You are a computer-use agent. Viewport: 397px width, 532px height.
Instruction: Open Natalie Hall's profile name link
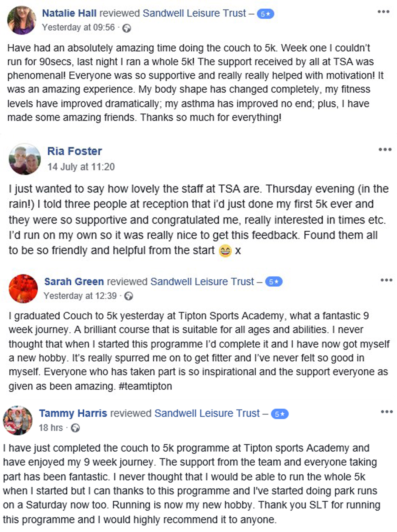(69, 13)
